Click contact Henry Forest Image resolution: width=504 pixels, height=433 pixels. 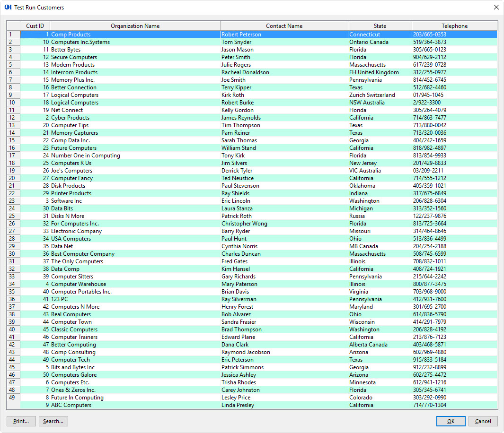[284, 307]
